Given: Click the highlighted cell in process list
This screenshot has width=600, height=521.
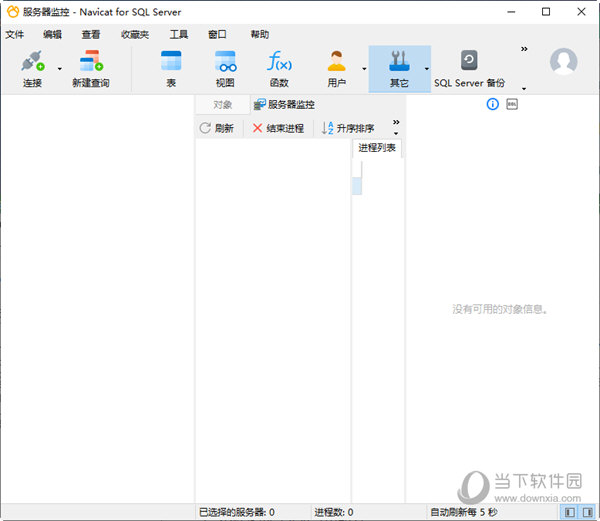Looking at the screenshot, I should coord(357,186).
